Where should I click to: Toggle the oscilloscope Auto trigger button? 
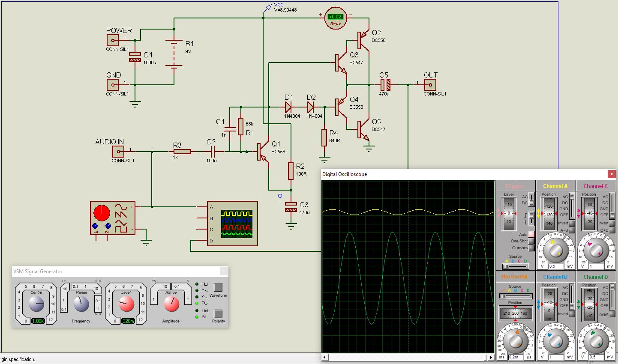pos(531,234)
